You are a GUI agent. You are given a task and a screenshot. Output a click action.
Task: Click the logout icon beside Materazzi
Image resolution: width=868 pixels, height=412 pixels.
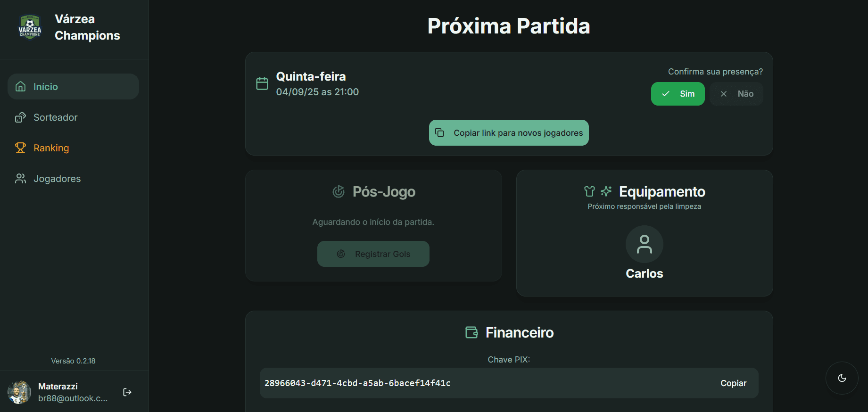pos(127,392)
